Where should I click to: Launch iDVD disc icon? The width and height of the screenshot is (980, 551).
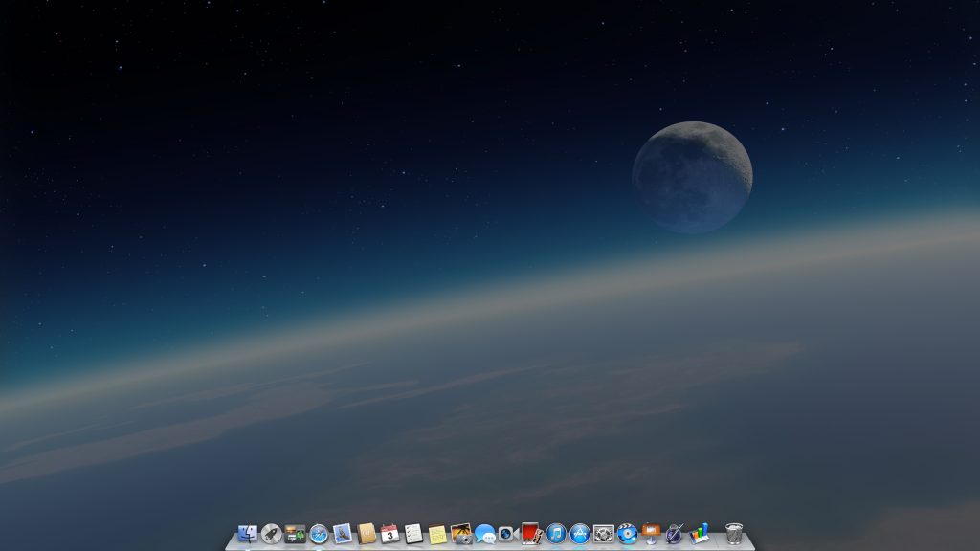click(627, 534)
